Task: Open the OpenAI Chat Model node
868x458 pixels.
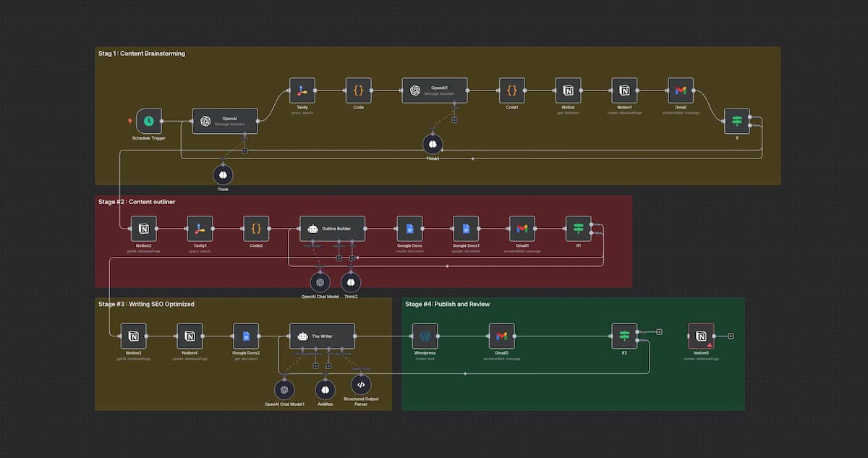Action: (320, 282)
